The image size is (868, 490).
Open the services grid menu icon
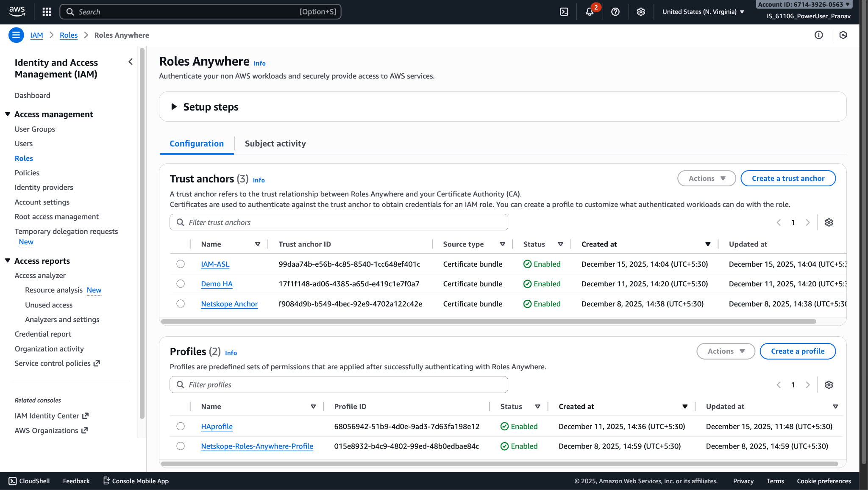tap(47, 12)
